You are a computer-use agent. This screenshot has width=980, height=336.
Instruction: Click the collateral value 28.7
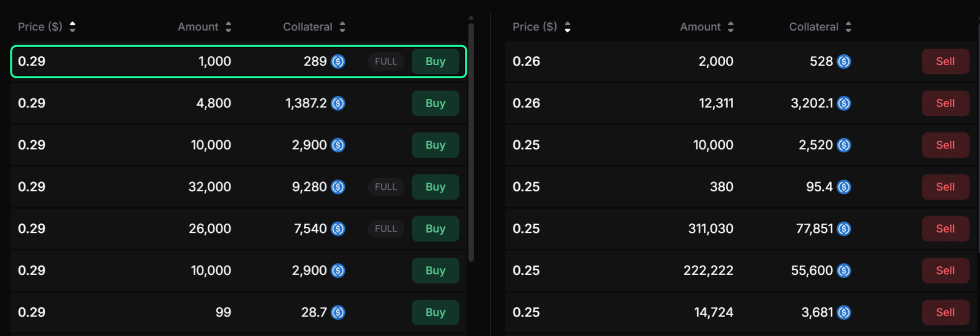pos(314,312)
